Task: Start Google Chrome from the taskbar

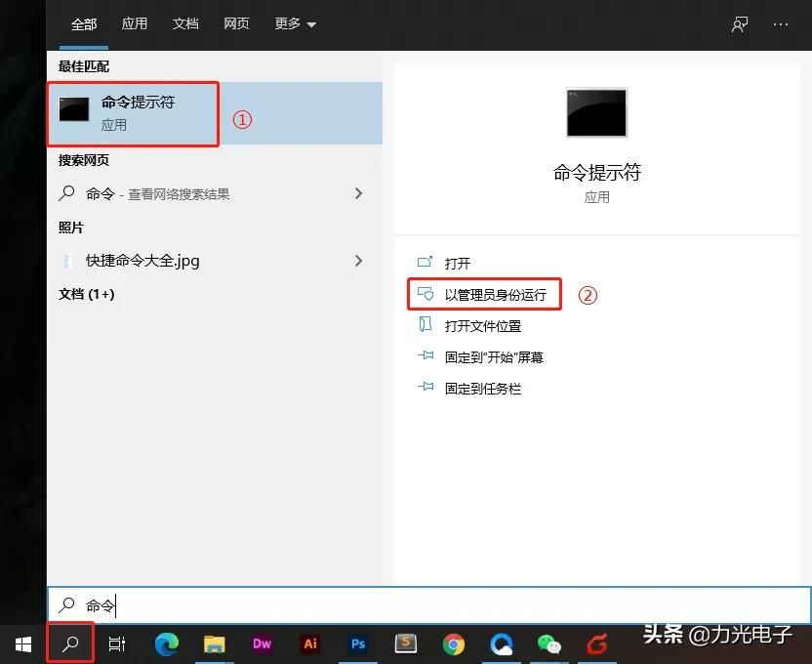Action: 454,643
